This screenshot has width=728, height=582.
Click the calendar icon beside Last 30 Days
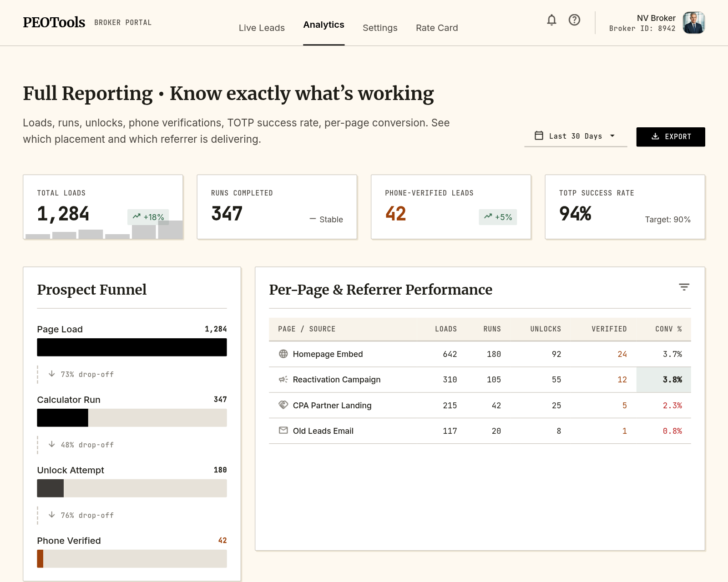click(539, 135)
